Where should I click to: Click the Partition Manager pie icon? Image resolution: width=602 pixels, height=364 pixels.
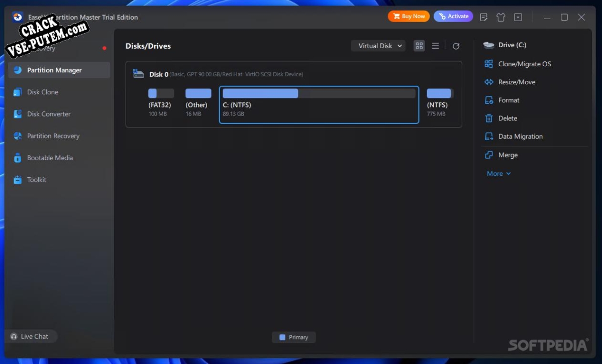(x=18, y=70)
